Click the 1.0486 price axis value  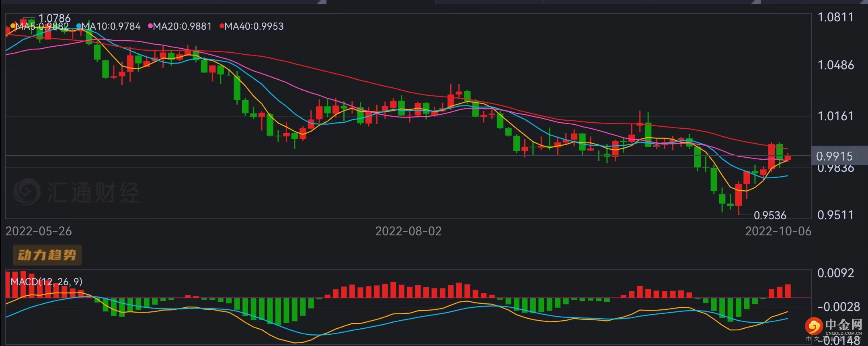click(x=835, y=65)
